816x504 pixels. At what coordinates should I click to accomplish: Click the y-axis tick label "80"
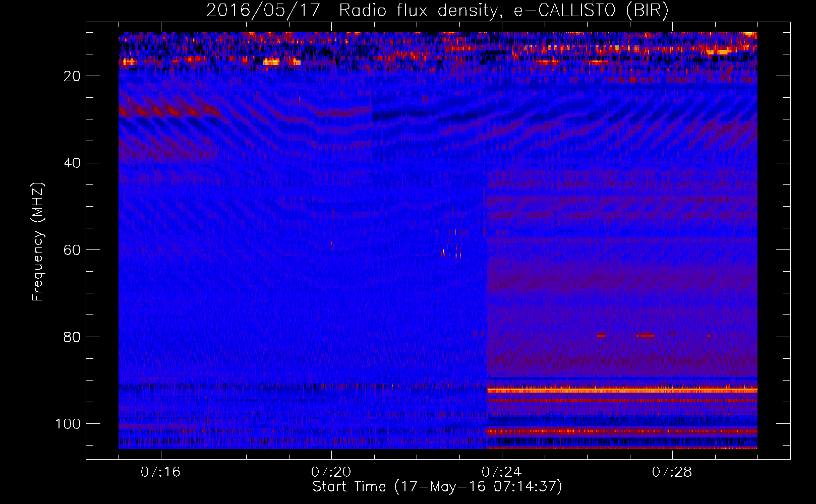tap(72, 337)
